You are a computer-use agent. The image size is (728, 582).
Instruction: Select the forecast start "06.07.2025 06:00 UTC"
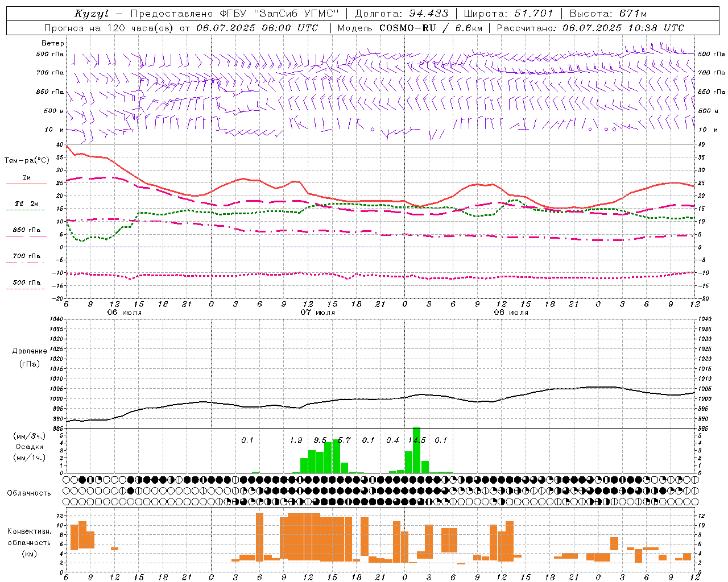(257, 28)
